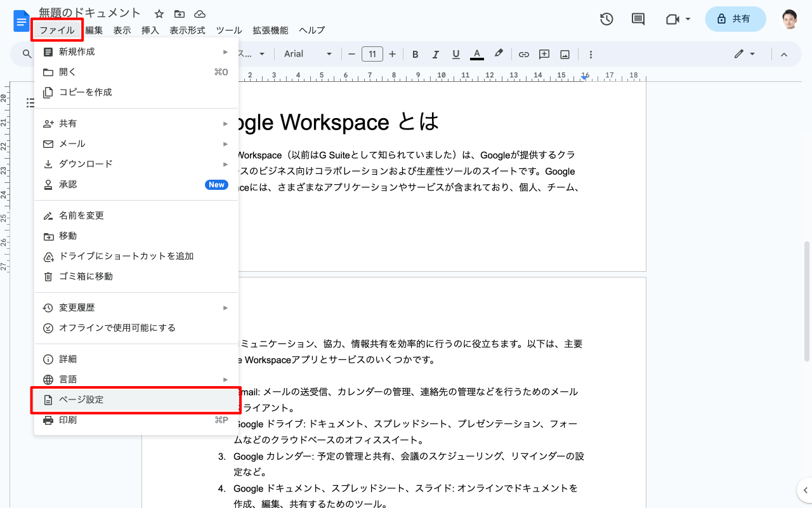Open the paragraph style dropdown

pyautogui.click(x=252, y=54)
